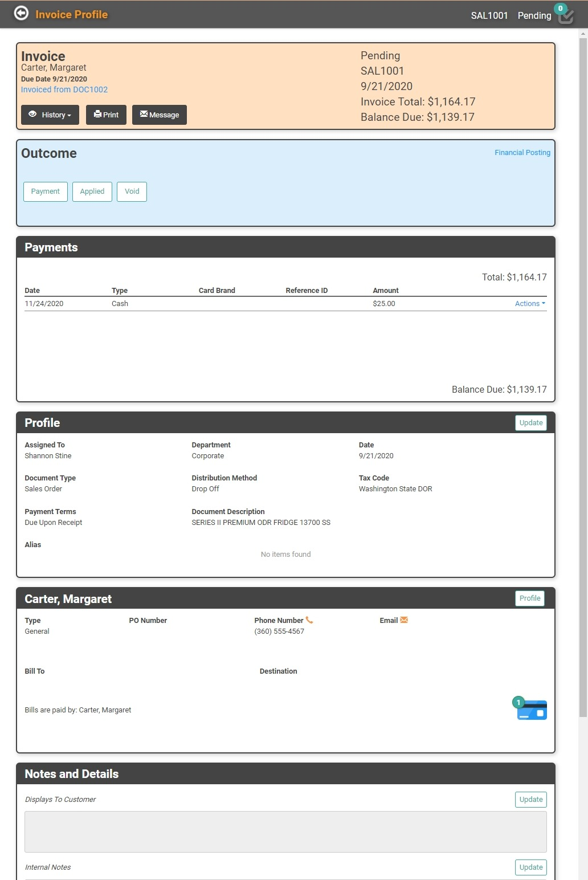Screen dimensions: 588x880
Task: Click the Invoice Total: $1,164.17 text
Action: click(418, 101)
